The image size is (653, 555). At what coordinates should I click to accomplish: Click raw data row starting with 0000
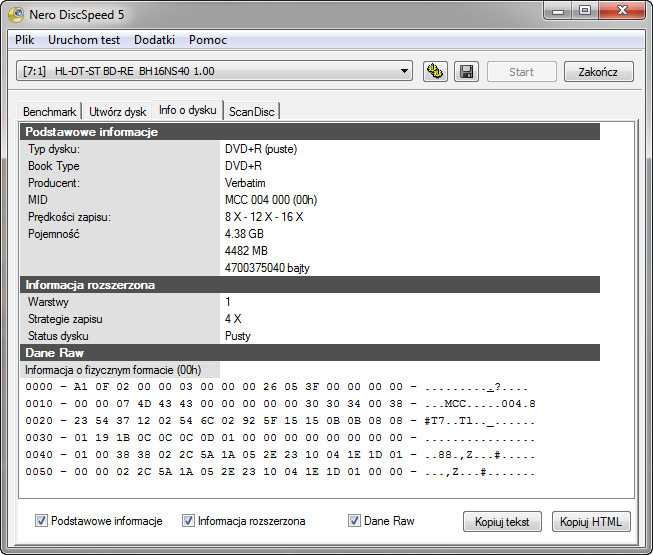[x=277, y=387]
